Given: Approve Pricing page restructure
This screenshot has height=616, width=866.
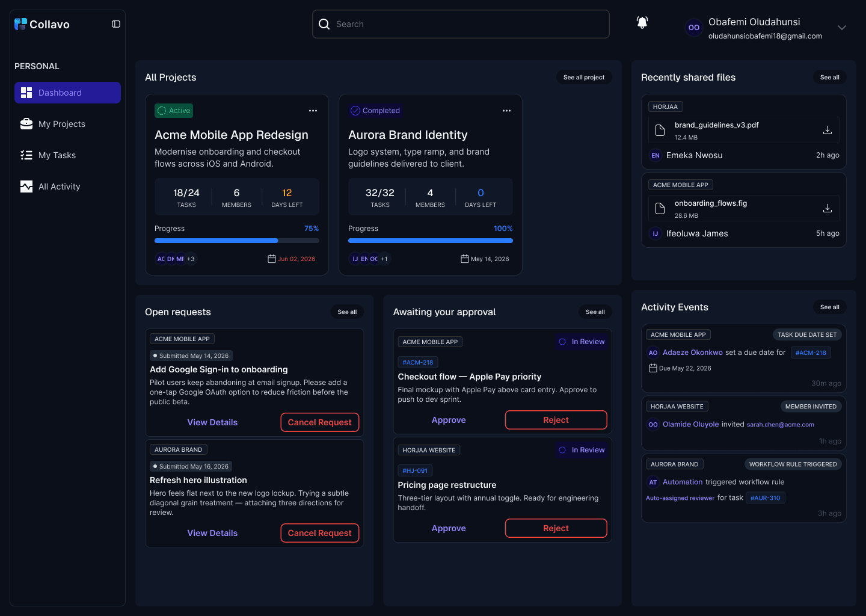Looking at the screenshot, I should [x=449, y=528].
